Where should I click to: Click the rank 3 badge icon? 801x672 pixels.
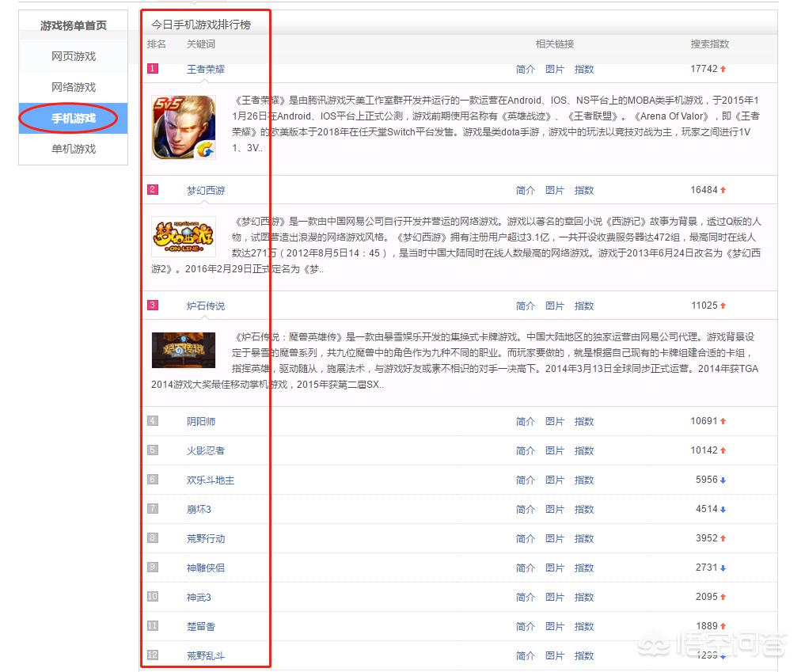pos(153,306)
